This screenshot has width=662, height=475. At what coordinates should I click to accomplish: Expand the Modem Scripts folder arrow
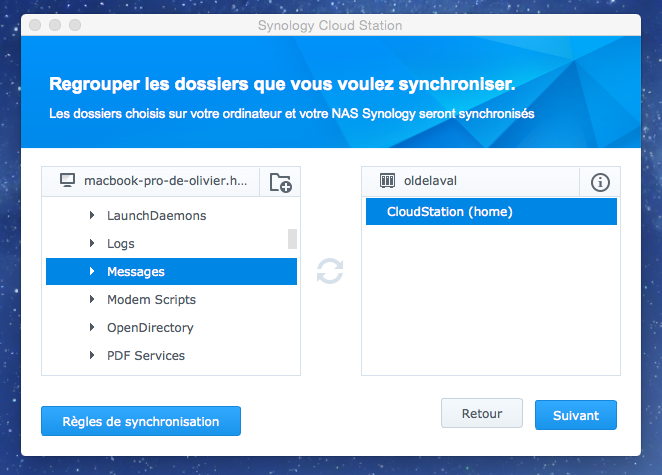coord(92,299)
